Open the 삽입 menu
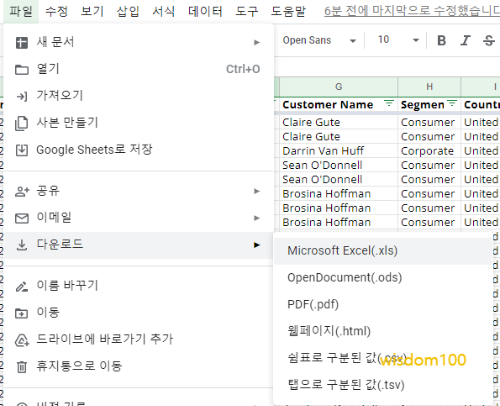 (128, 11)
